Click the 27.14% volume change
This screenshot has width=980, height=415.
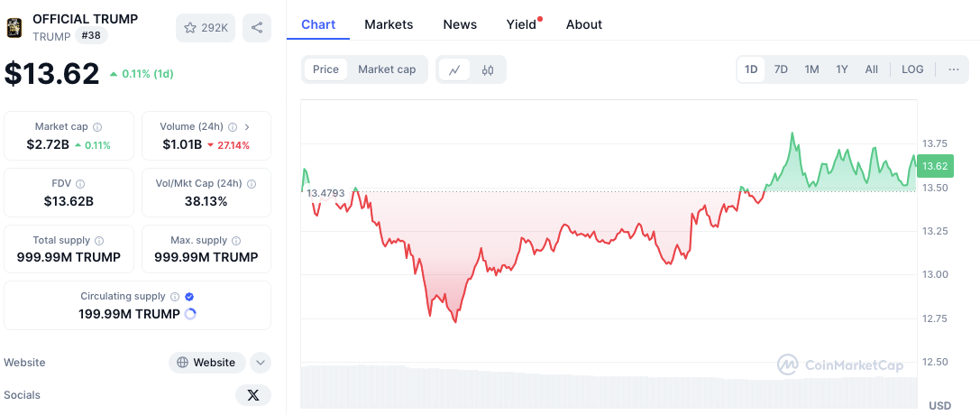229,145
